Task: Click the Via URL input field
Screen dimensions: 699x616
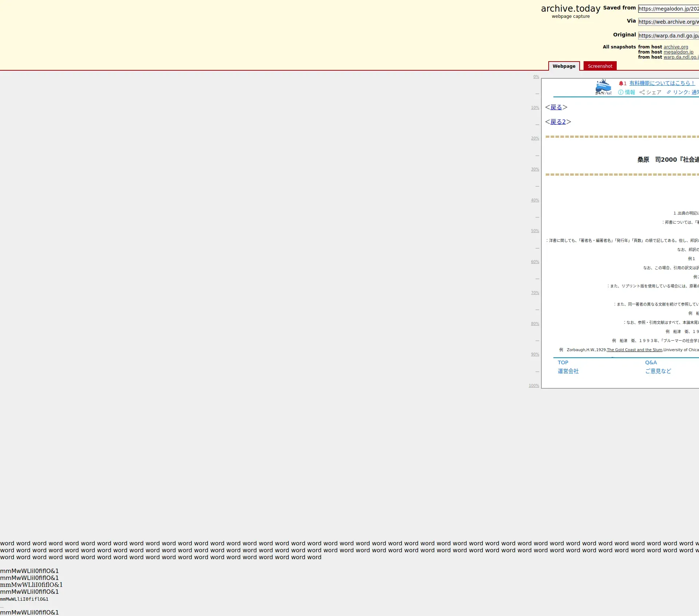Action: [668, 22]
